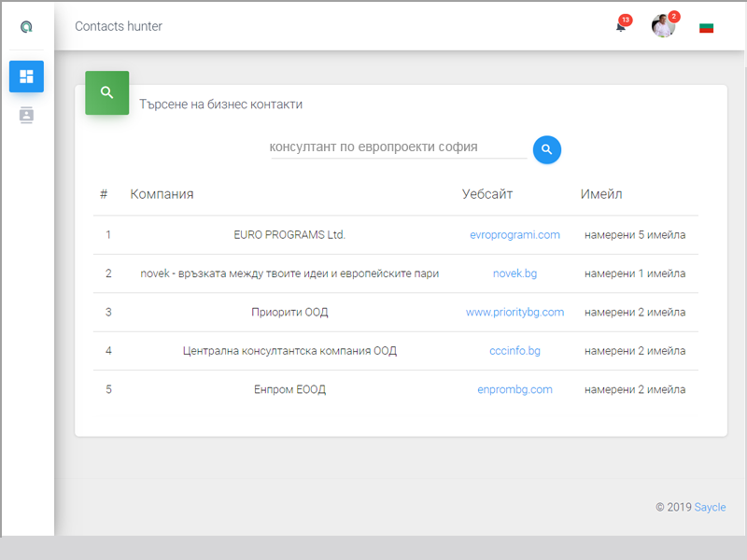This screenshot has height=560, width=747.
Task: Visit www.prioritybg.com link
Action: coord(514,313)
